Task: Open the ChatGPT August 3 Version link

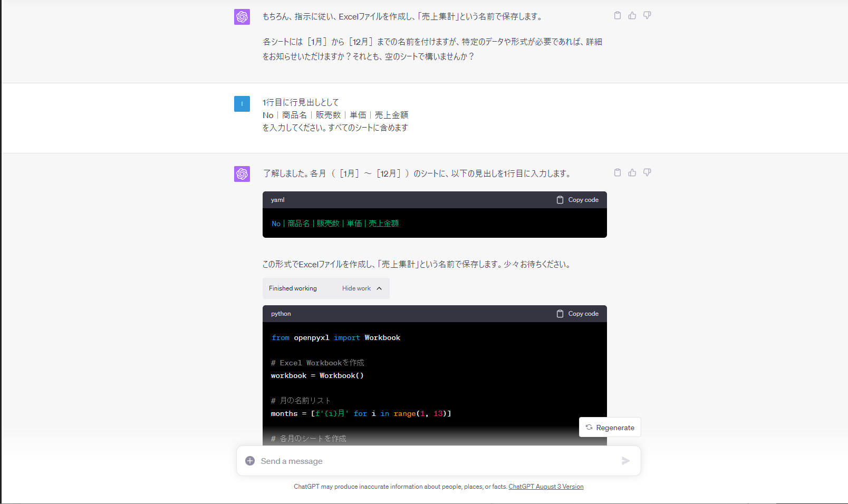Action: click(546, 486)
